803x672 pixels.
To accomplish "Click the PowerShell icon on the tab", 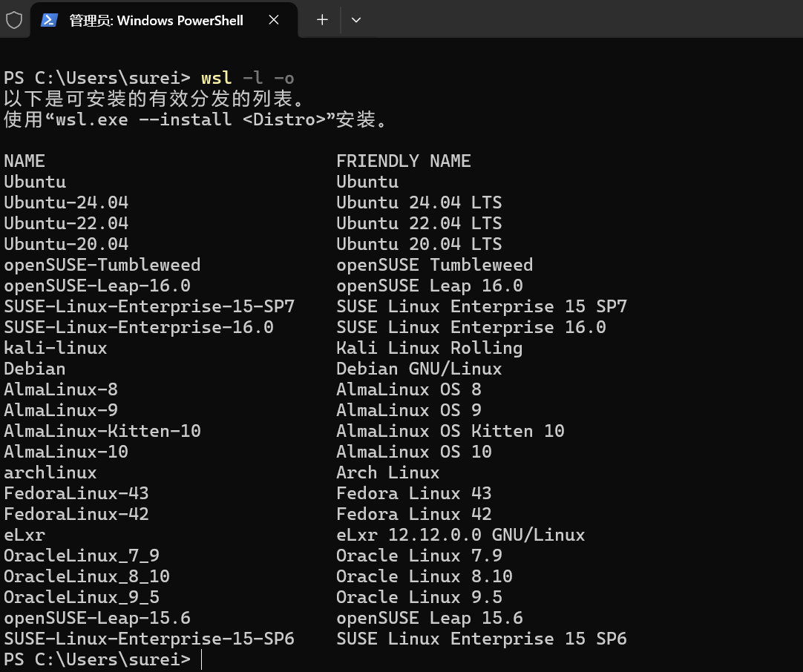I will (49, 20).
